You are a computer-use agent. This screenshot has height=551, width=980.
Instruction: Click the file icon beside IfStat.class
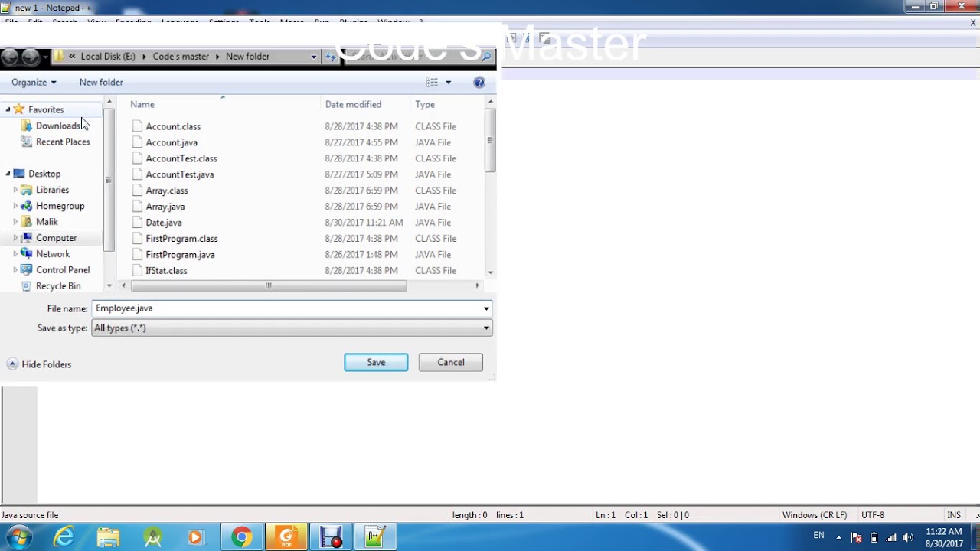137,271
